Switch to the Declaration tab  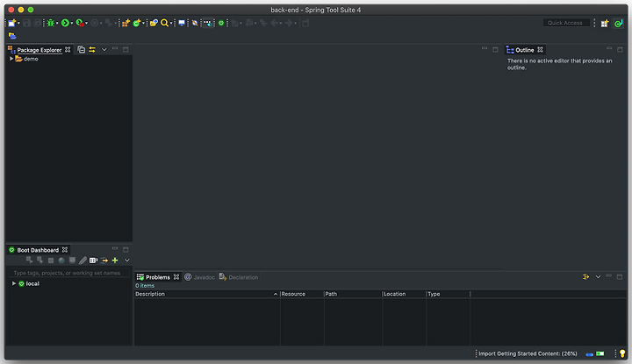[239, 277]
